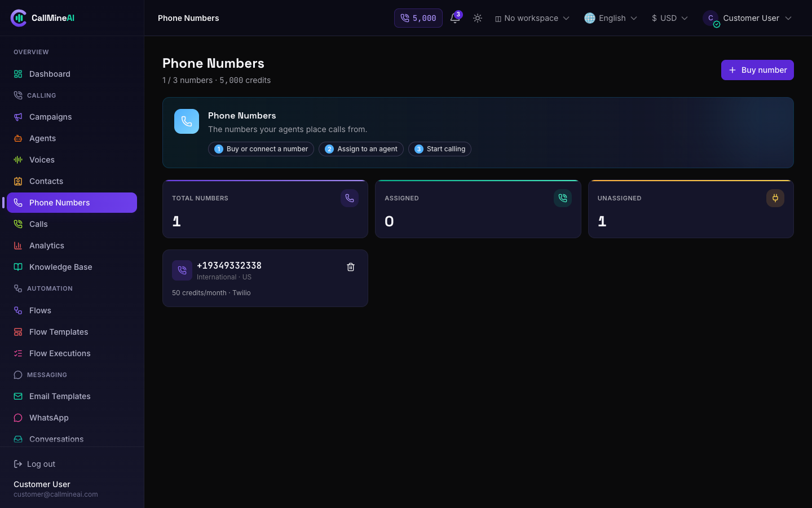Click the Calls phone icon in sidebar
The width and height of the screenshot is (812, 508).
(18, 224)
